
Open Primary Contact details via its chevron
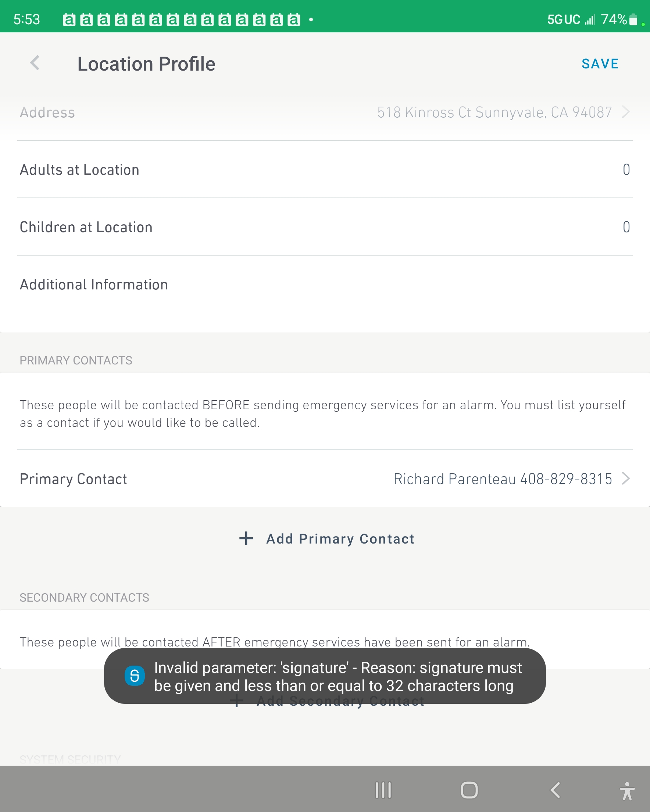click(625, 479)
